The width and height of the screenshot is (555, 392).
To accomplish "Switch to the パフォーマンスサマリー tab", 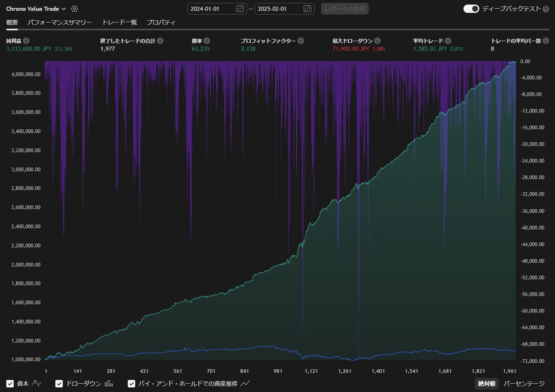I will pyautogui.click(x=60, y=22).
